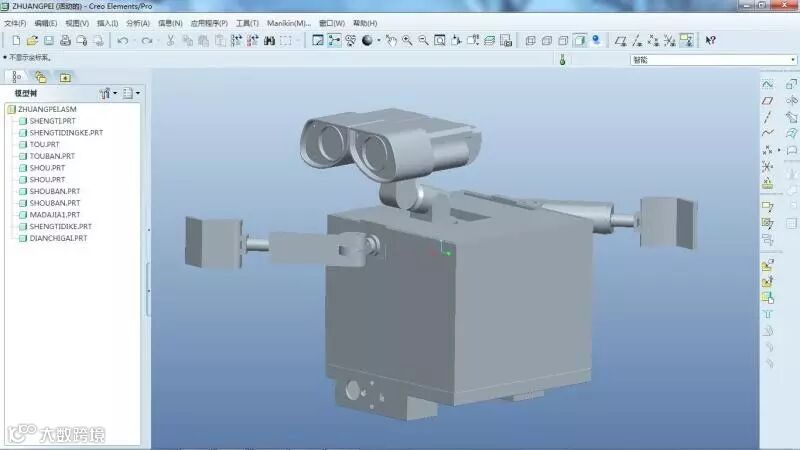Click the datum plane tool in right toolbar
Screen dimensions: 800x450
[x=767, y=101]
